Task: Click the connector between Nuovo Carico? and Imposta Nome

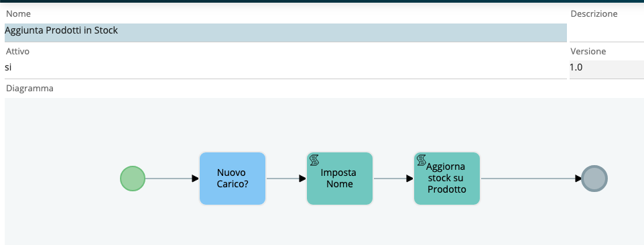Action: tap(286, 179)
